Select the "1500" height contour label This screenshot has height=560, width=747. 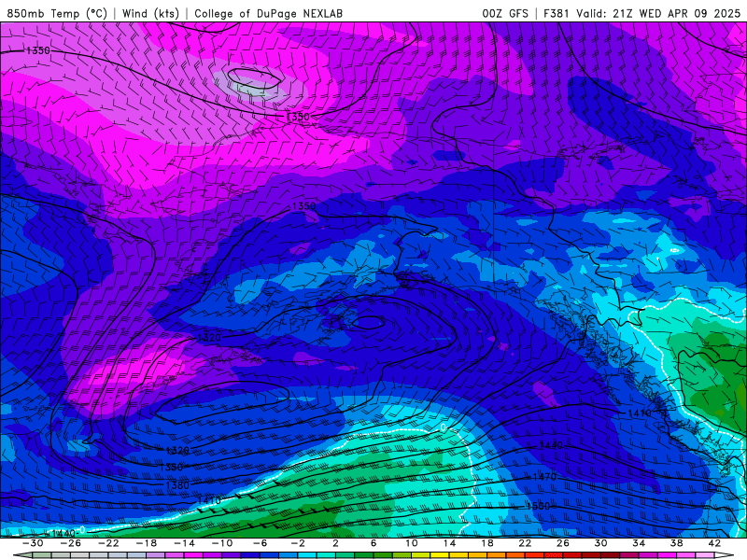(x=538, y=506)
